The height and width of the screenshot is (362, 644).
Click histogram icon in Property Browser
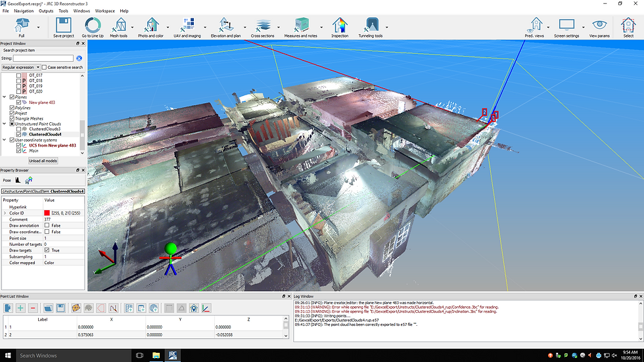[x=18, y=180]
